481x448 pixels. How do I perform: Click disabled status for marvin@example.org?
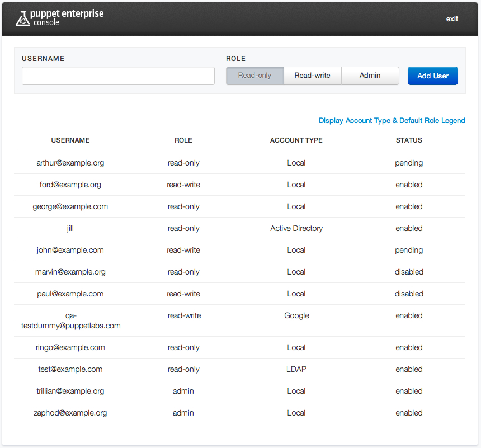(x=409, y=272)
